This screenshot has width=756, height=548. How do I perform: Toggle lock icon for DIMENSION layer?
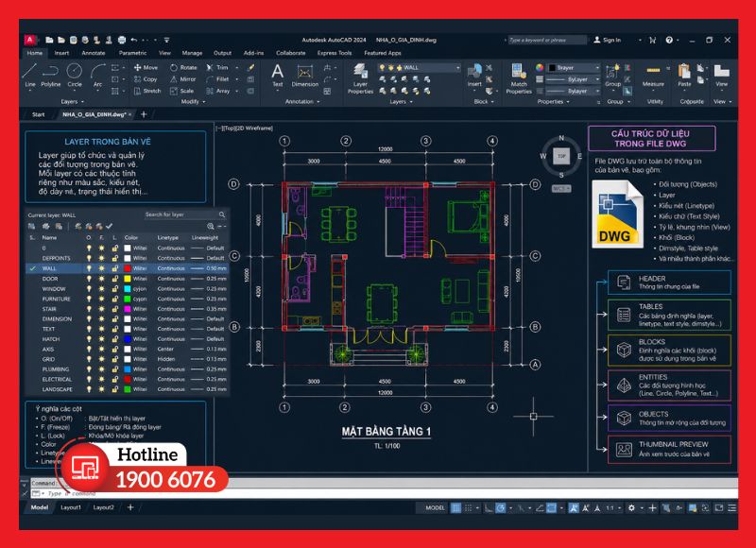[114, 318]
